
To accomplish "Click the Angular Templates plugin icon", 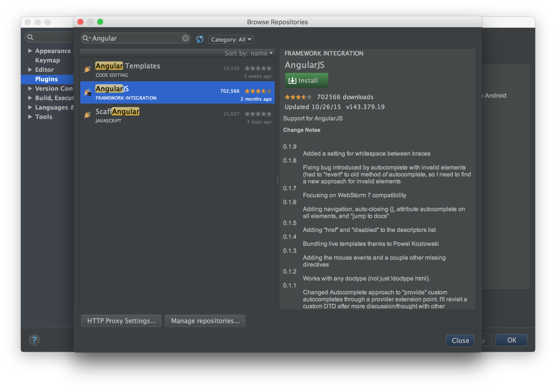I will pos(87,69).
